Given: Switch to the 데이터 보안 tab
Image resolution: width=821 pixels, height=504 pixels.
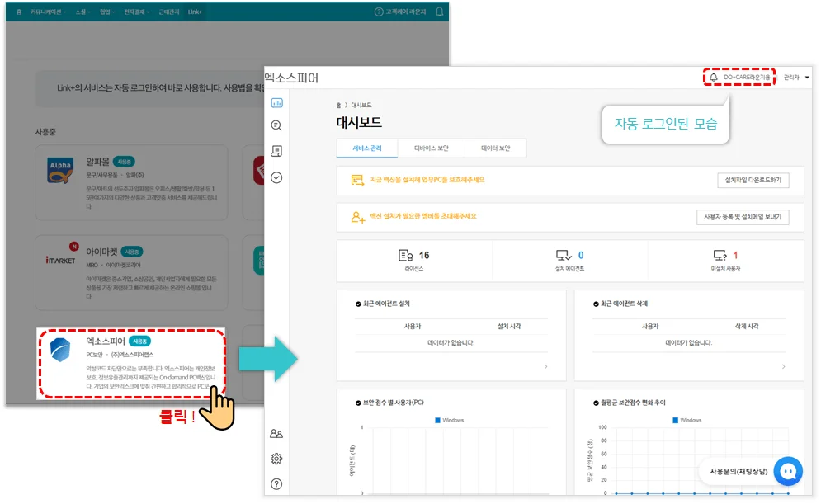Looking at the screenshot, I should tap(495, 148).
